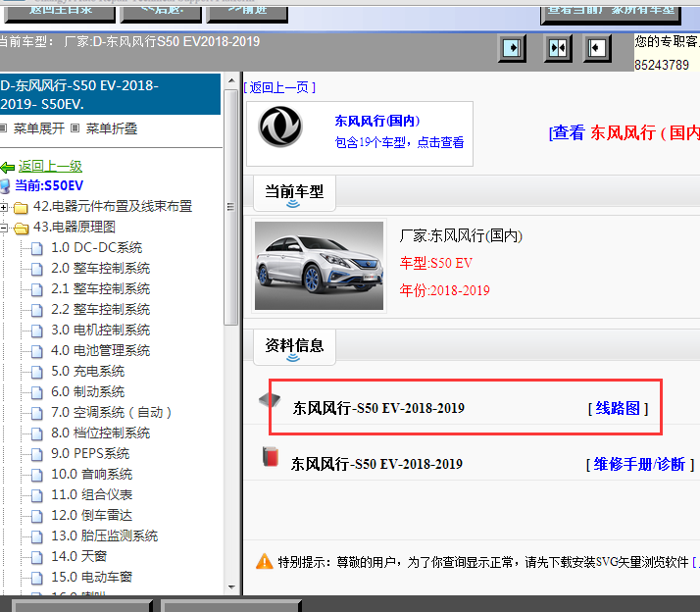This screenshot has width=700, height=612.
Task: Click the 菜单折叠 label
Action: [x=111, y=128]
